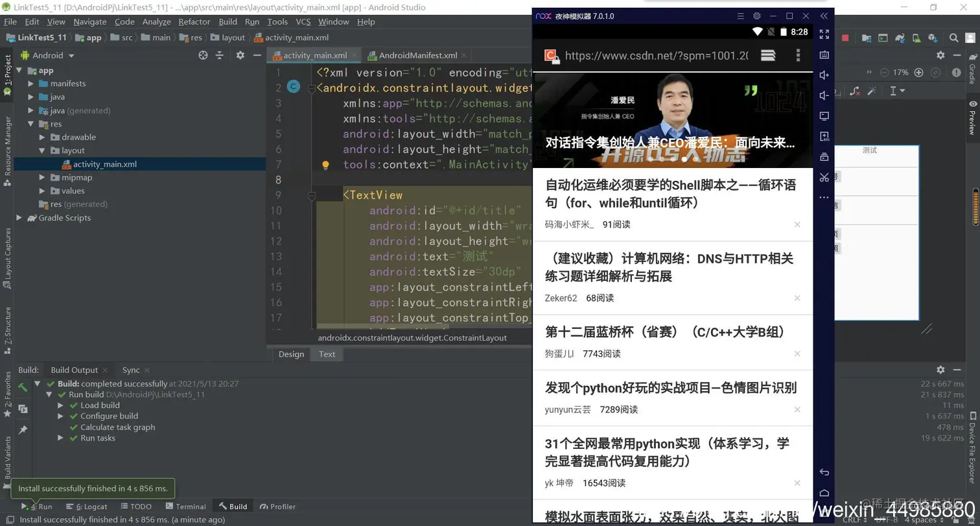980x526 pixels.
Task: Click the locate-in-project target icon
Action: point(203,55)
